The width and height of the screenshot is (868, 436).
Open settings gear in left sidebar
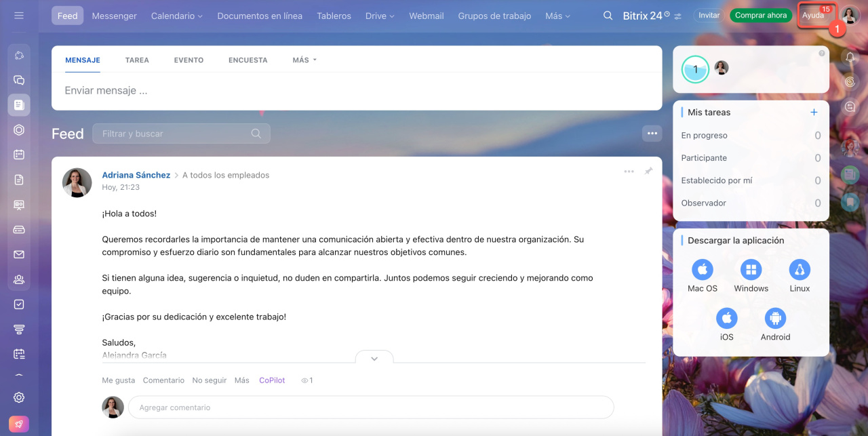tap(19, 397)
